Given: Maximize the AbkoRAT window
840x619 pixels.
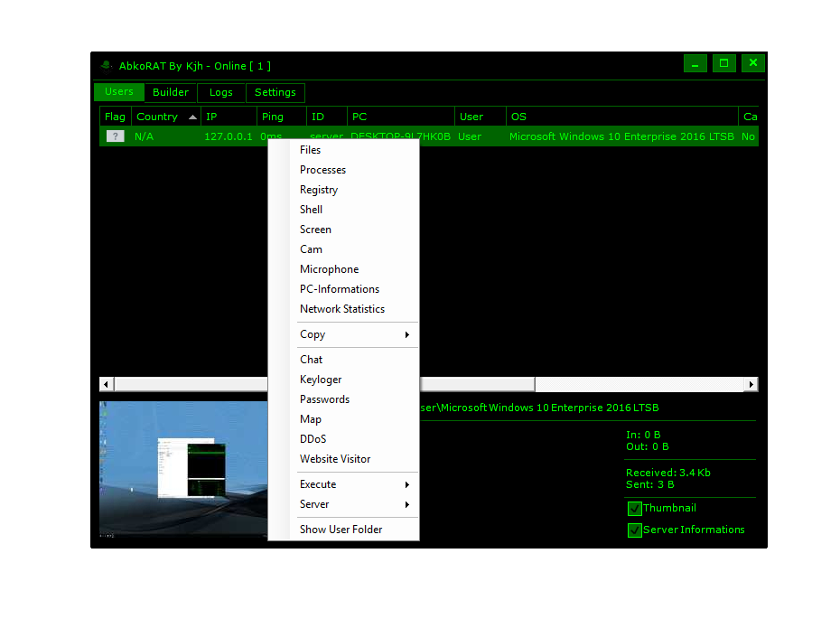Looking at the screenshot, I should [x=723, y=63].
